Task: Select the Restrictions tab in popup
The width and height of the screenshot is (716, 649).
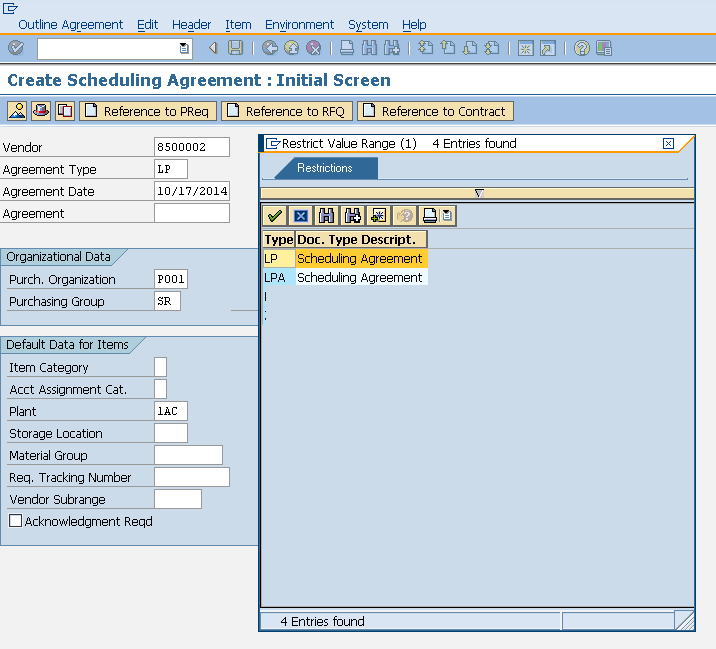Action: (325, 168)
